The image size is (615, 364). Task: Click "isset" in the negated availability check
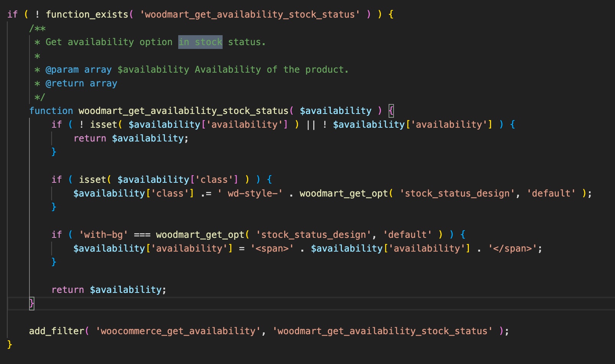click(x=104, y=125)
